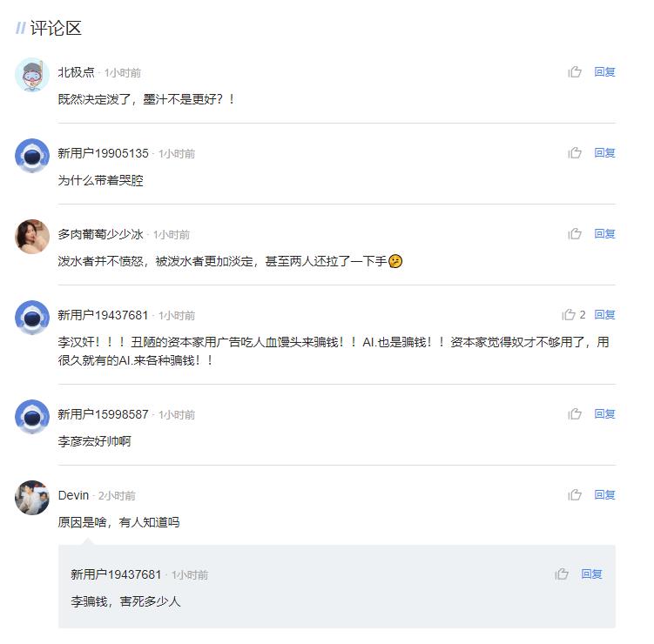Reply to the 李彦宏好帅啊 comment
The width and height of the screenshot is (654, 644).
point(604,414)
